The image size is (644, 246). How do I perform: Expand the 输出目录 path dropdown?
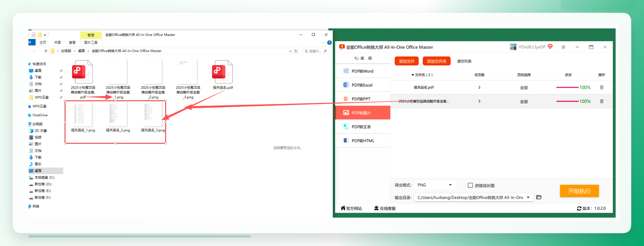pyautogui.click(x=528, y=197)
